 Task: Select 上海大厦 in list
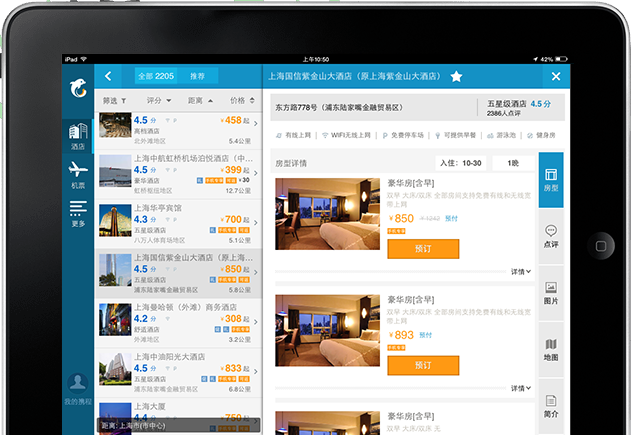tap(178, 416)
